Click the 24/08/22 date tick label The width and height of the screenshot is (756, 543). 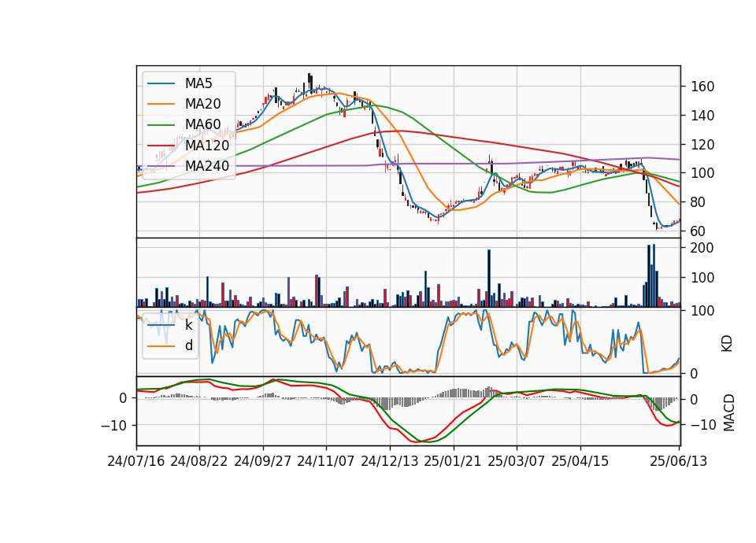click(x=199, y=461)
